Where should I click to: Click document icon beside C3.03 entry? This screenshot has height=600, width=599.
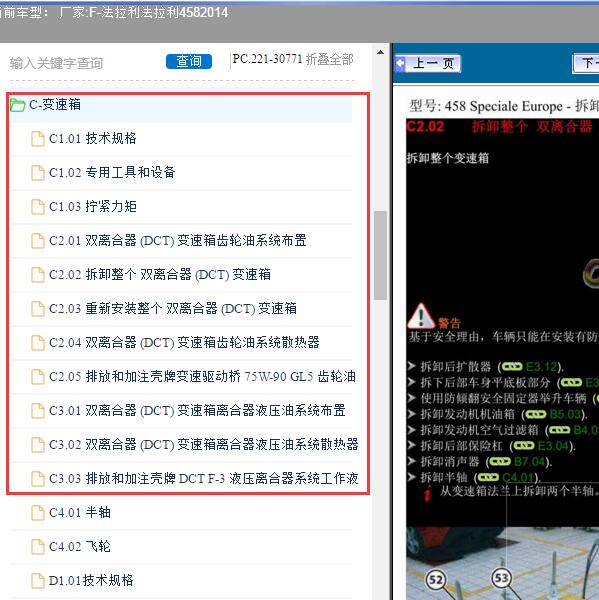(x=38, y=479)
